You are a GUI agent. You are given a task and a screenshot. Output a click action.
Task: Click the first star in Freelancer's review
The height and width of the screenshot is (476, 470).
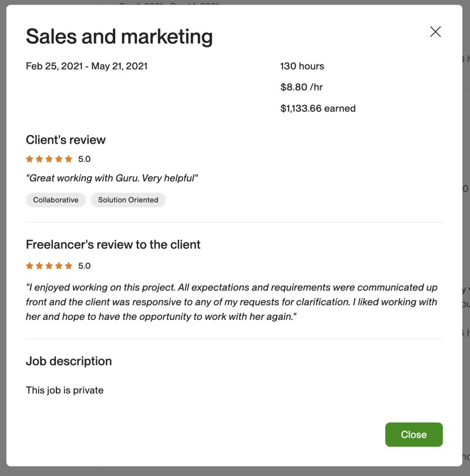coord(29,266)
